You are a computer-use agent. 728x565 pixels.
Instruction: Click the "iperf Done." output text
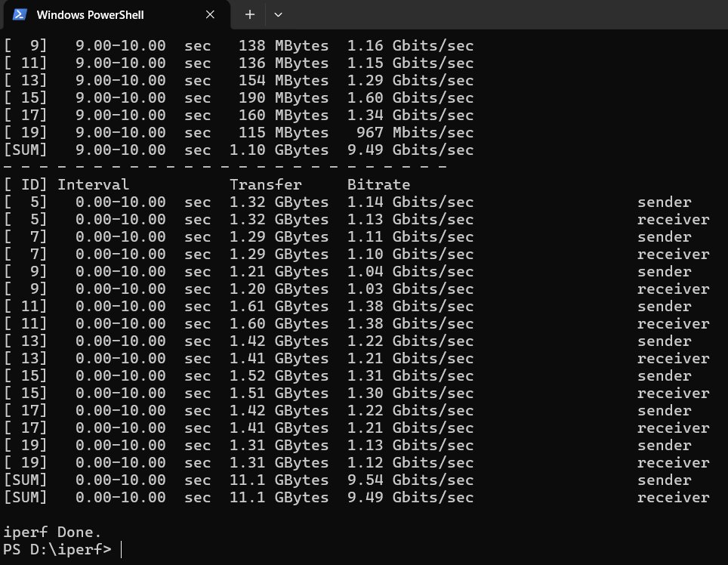pos(53,532)
